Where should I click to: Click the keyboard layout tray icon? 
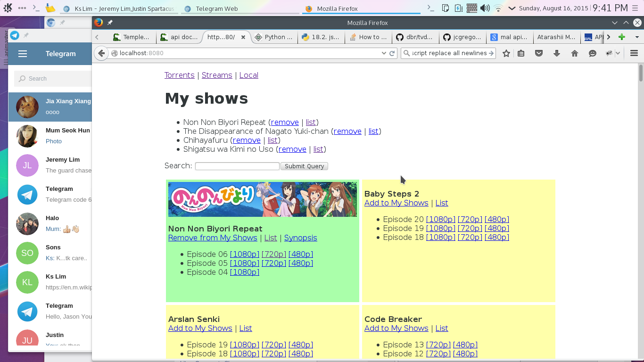471,8
